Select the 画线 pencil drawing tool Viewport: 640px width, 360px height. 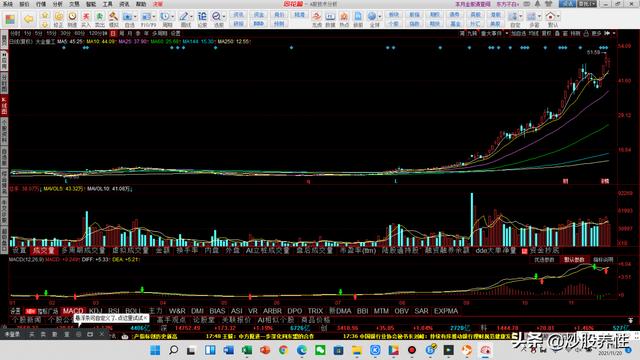pos(184,16)
